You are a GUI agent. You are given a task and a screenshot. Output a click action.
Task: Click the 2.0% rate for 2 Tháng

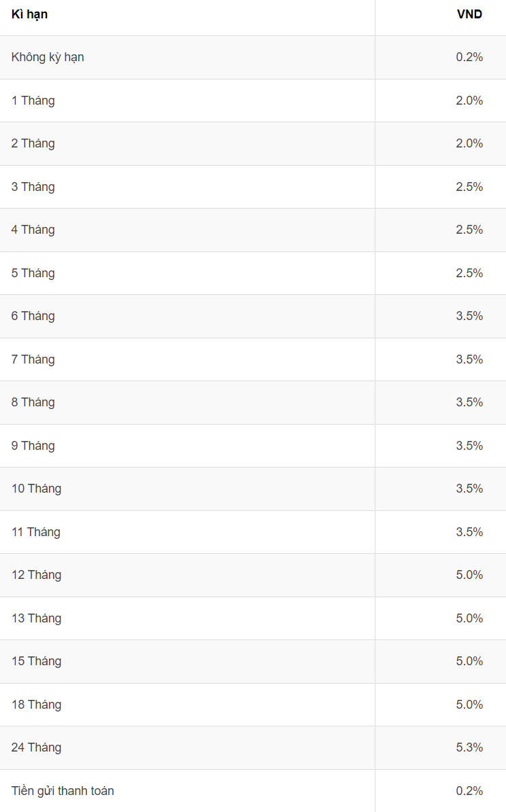469,143
